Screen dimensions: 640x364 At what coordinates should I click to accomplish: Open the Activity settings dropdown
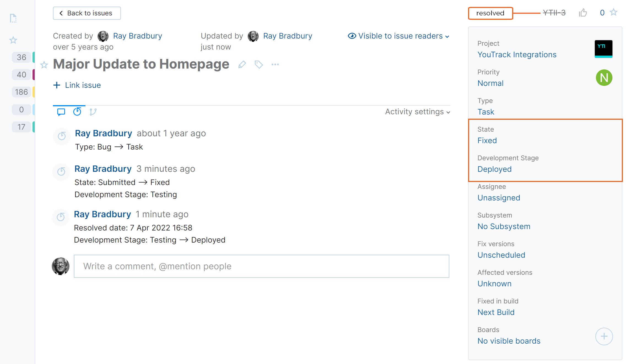417,112
